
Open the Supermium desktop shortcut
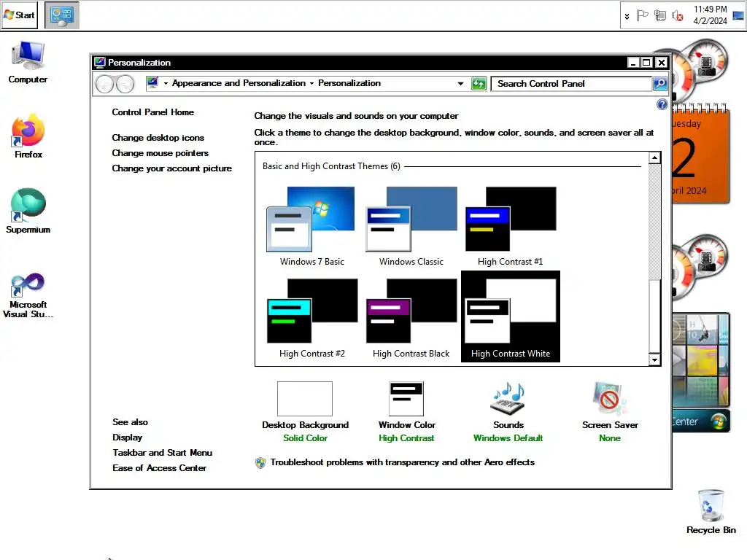(28, 211)
